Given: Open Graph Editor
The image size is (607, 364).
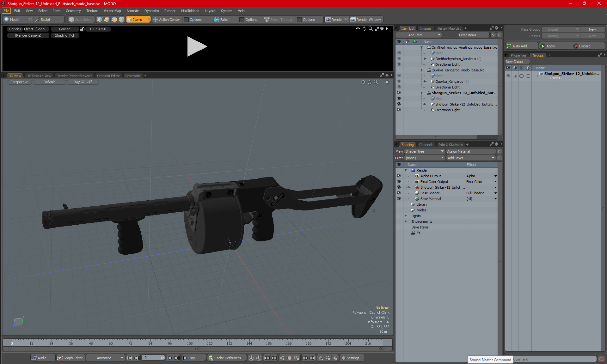Looking at the screenshot, I should [x=70, y=358].
